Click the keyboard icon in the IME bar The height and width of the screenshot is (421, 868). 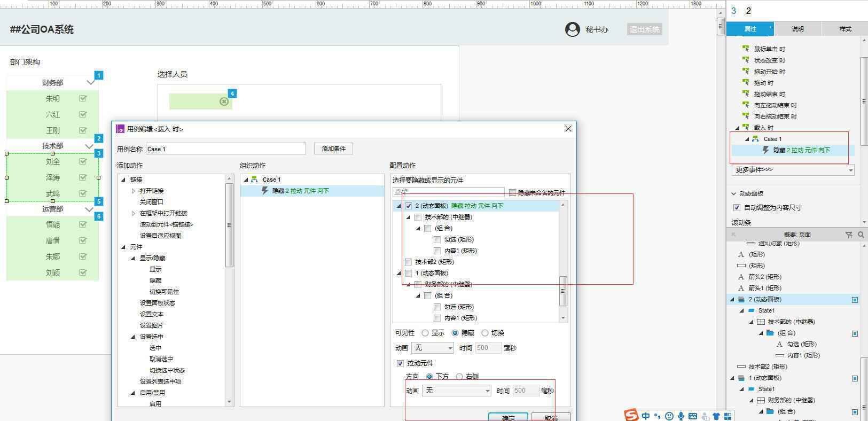click(x=693, y=416)
